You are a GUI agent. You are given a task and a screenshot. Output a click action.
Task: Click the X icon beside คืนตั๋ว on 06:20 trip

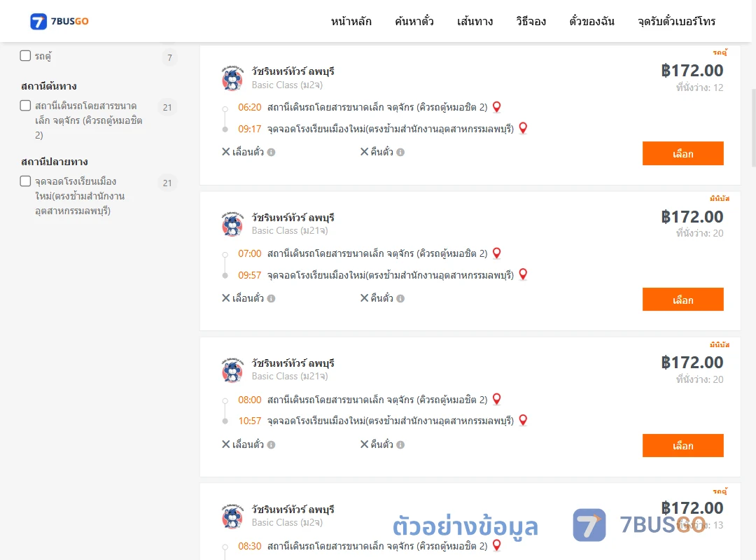[365, 152]
